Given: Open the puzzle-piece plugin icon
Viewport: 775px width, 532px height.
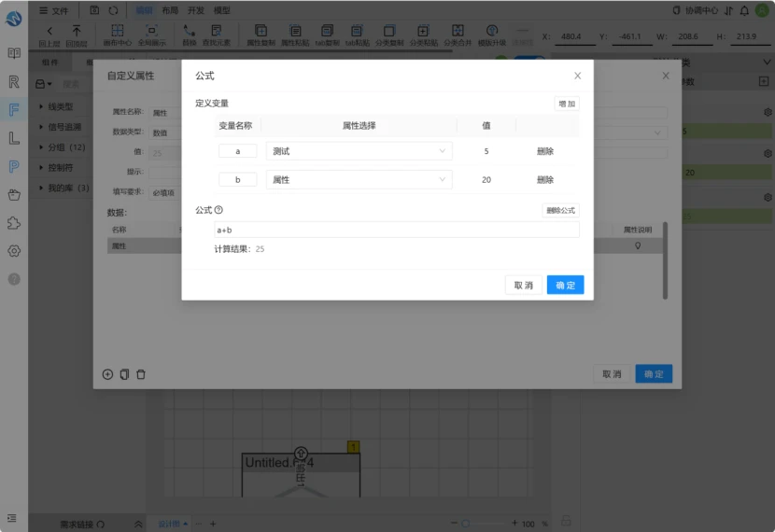Looking at the screenshot, I should coord(14,223).
